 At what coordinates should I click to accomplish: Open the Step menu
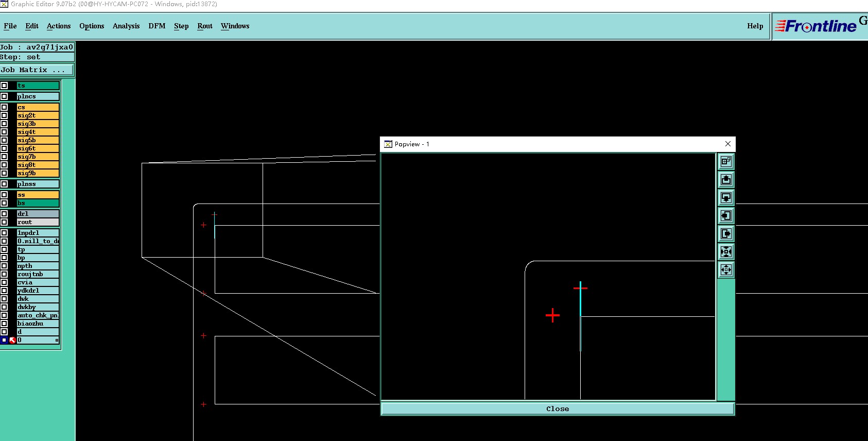[181, 26]
